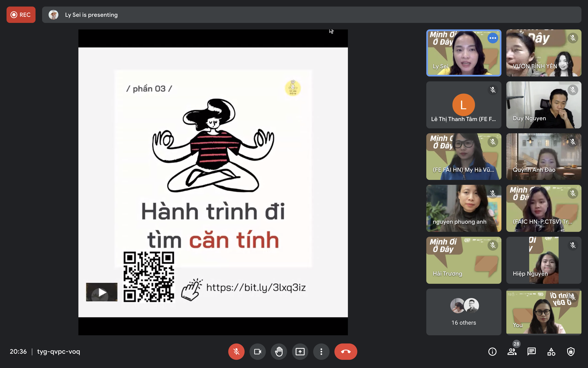Open the 16 others participants tile
The image size is (588, 368).
pos(464,312)
